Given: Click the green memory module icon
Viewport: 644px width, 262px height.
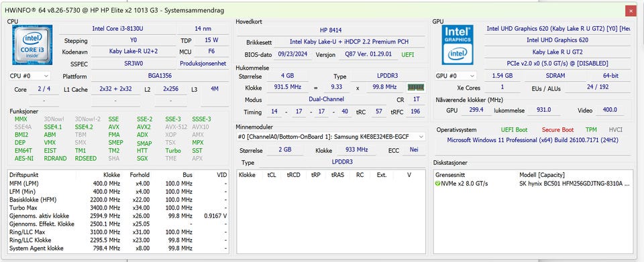Looking at the screenshot, I should (416, 87).
